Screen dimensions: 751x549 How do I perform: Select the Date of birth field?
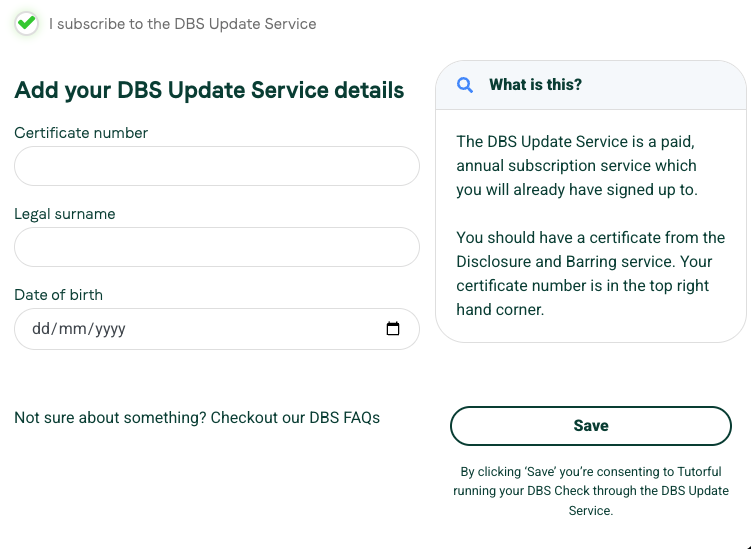click(217, 329)
